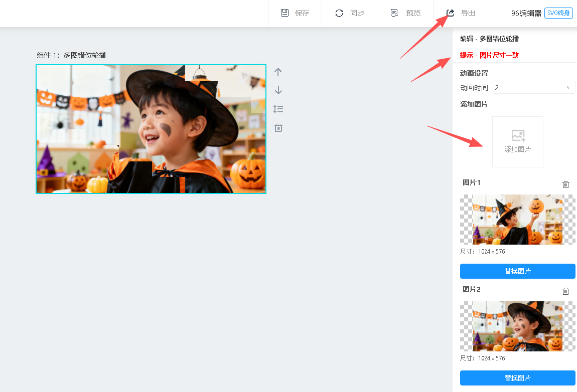This screenshot has height=392, width=577.
Task: Click 替换图片 button under 图片1
Action: click(x=517, y=271)
